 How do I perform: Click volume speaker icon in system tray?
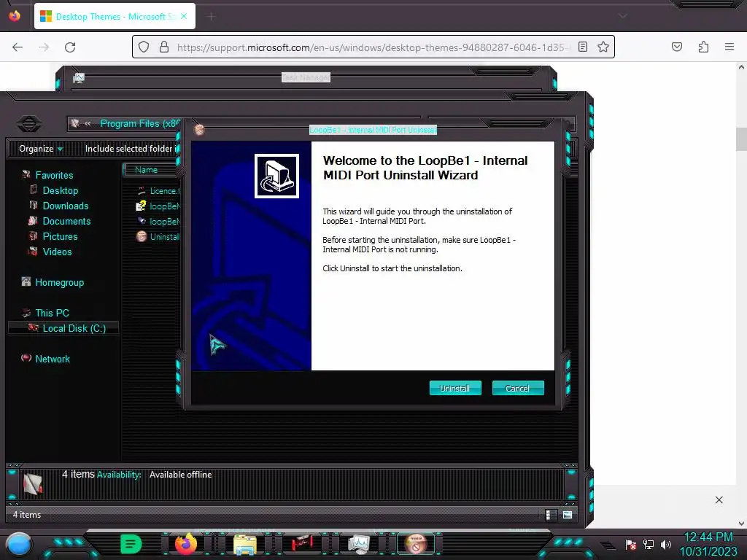coord(666,544)
